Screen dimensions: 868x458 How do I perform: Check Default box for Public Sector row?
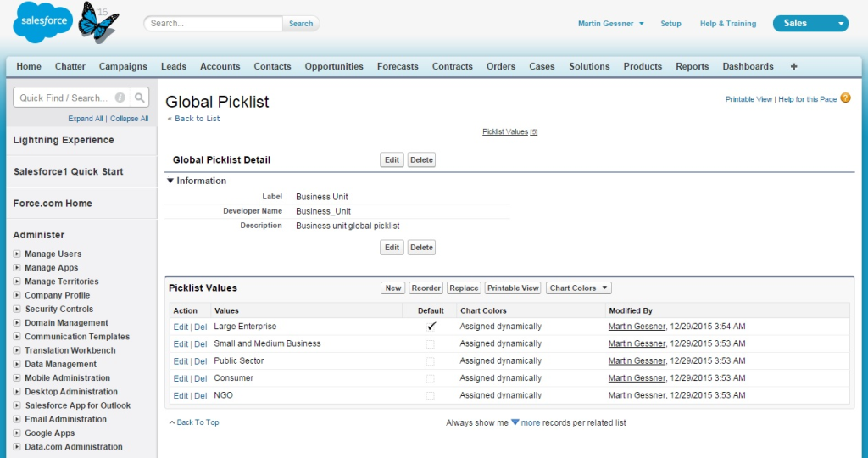(x=431, y=361)
